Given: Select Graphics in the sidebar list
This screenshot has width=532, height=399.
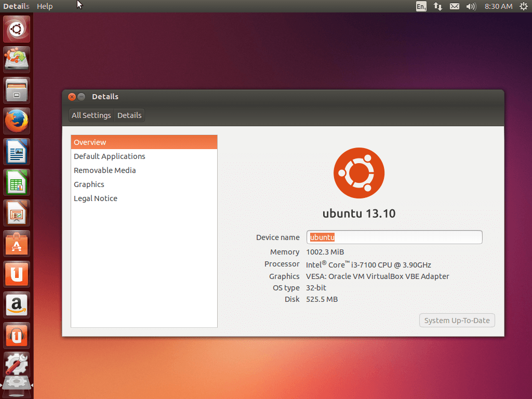Looking at the screenshot, I should pyautogui.click(x=144, y=184).
